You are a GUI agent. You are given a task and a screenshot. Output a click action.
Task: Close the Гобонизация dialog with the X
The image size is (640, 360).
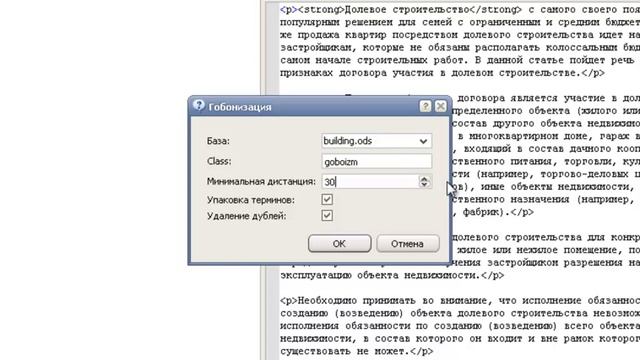point(440,107)
